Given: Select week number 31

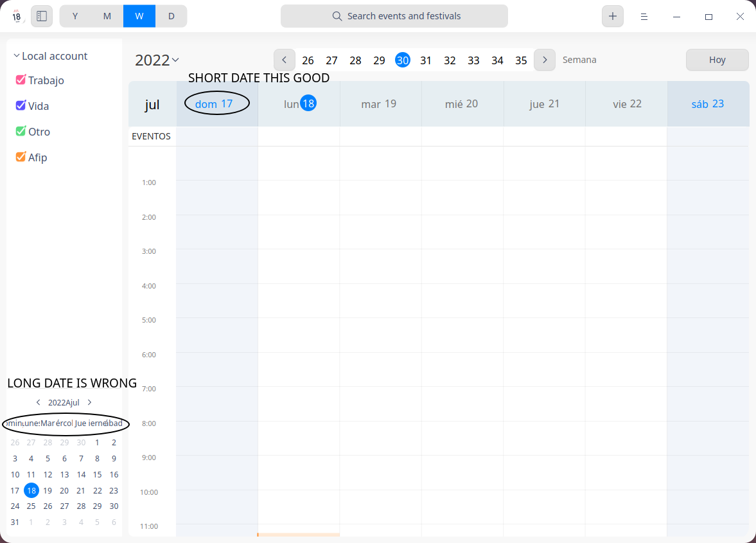Looking at the screenshot, I should (x=426, y=60).
